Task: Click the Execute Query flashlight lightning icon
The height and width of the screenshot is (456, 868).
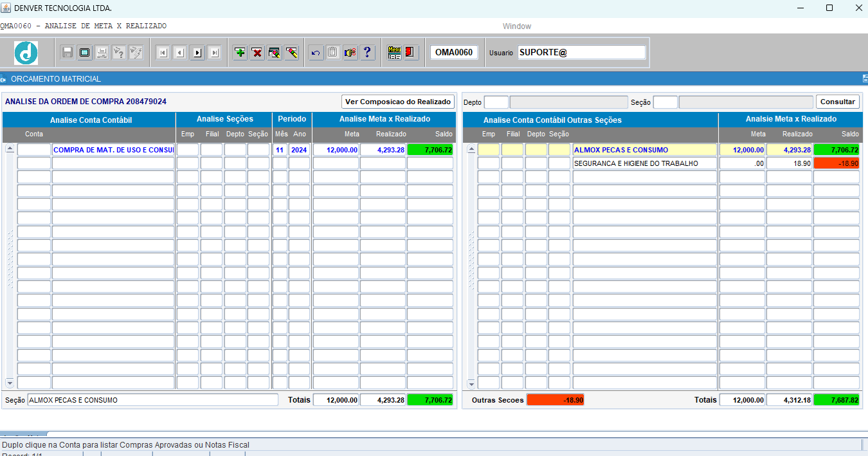Action: [x=136, y=53]
